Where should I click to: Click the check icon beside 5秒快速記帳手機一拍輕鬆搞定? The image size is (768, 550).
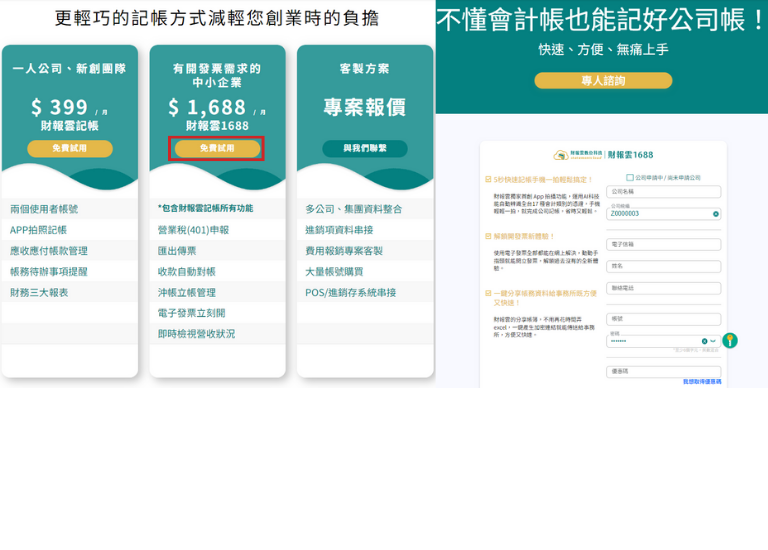[488, 180]
